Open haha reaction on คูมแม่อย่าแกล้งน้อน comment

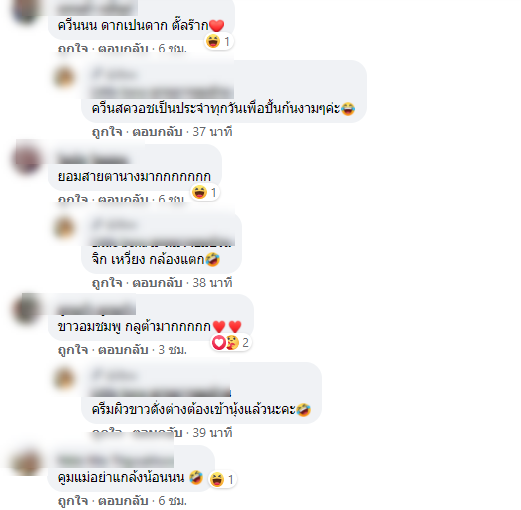(222, 480)
